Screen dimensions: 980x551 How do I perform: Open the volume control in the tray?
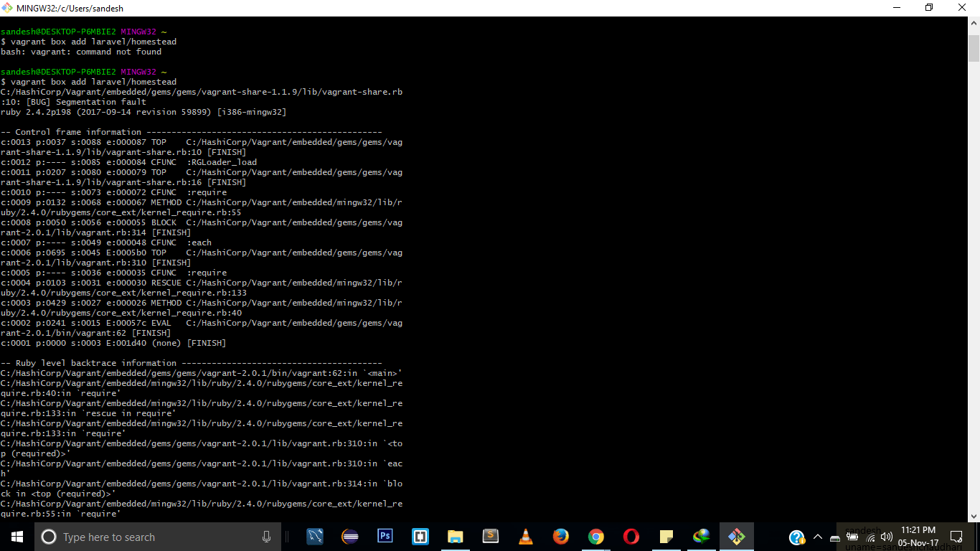coord(887,537)
